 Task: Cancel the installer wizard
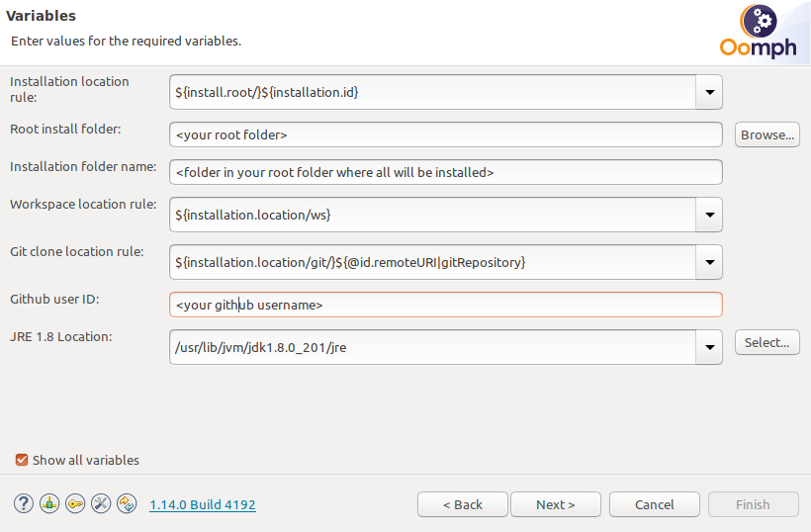654,504
